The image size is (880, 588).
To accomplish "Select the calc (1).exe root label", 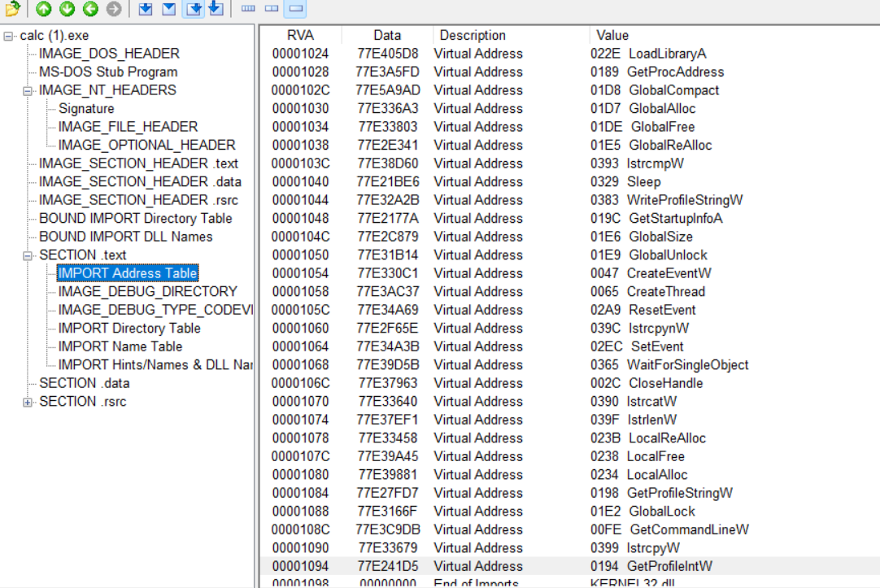I will pyautogui.click(x=54, y=35).
